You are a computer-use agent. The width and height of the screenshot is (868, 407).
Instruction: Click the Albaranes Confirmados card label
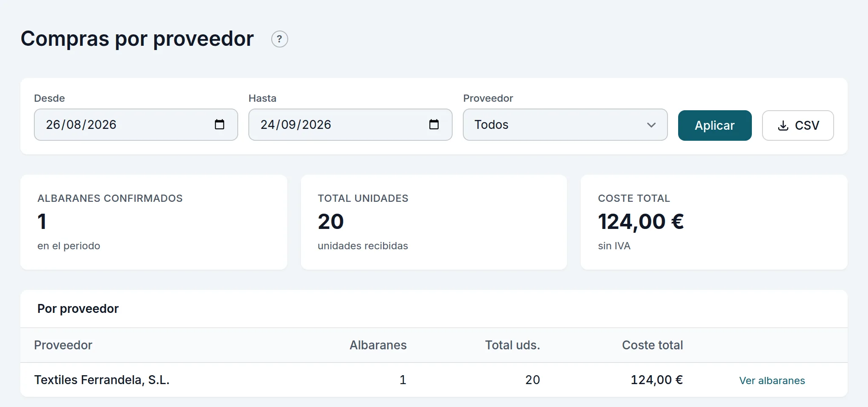click(x=110, y=198)
